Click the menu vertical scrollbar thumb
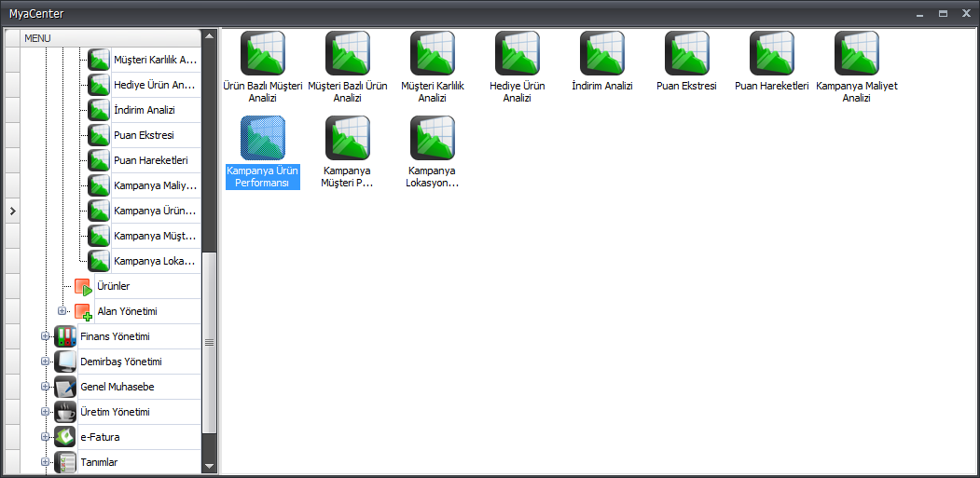The width and height of the screenshot is (980, 478). [x=210, y=342]
